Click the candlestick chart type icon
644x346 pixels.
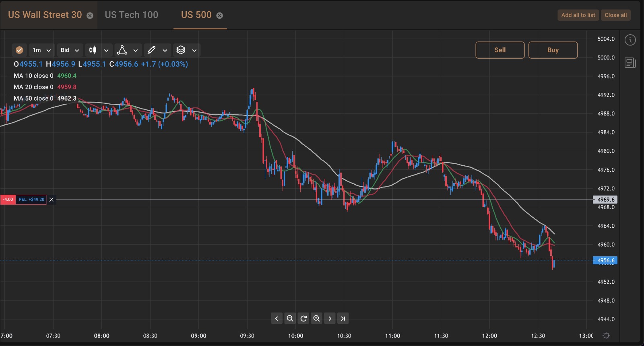point(93,50)
